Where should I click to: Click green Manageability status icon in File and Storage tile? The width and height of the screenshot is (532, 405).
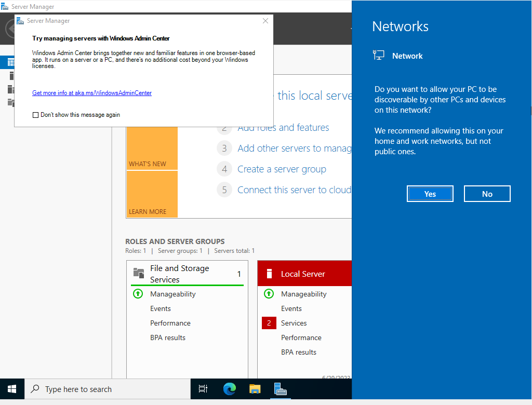tap(138, 294)
